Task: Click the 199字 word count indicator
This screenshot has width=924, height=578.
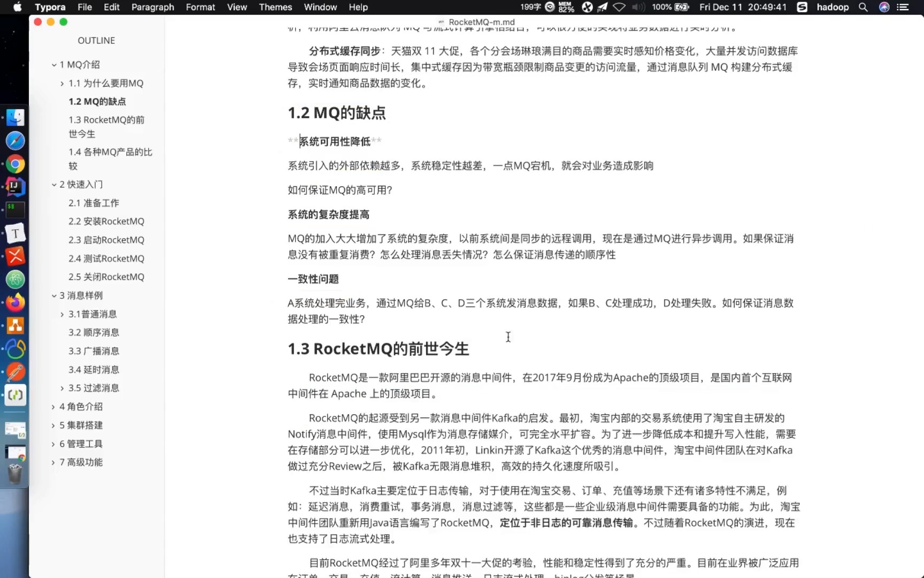Action: coord(530,7)
